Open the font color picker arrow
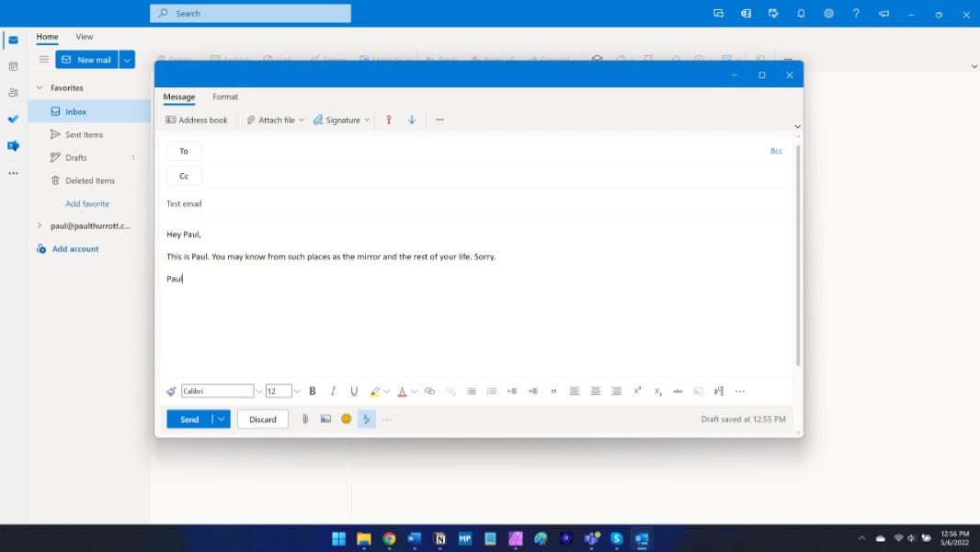Screen dimensions: 980x552 414,392
